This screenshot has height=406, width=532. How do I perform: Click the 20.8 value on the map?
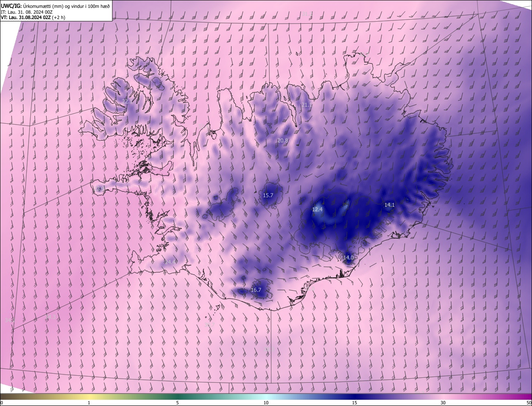[283, 140]
